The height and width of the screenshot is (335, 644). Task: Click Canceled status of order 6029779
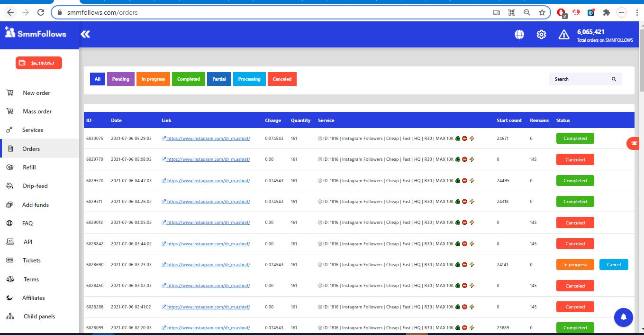[x=575, y=160]
